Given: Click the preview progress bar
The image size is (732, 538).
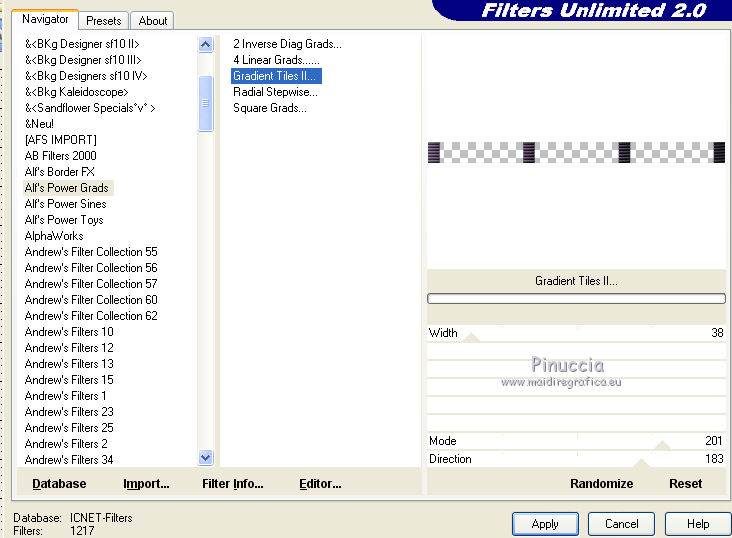Looking at the screenshot, I should pyautogui.click(x=576, y=298).
